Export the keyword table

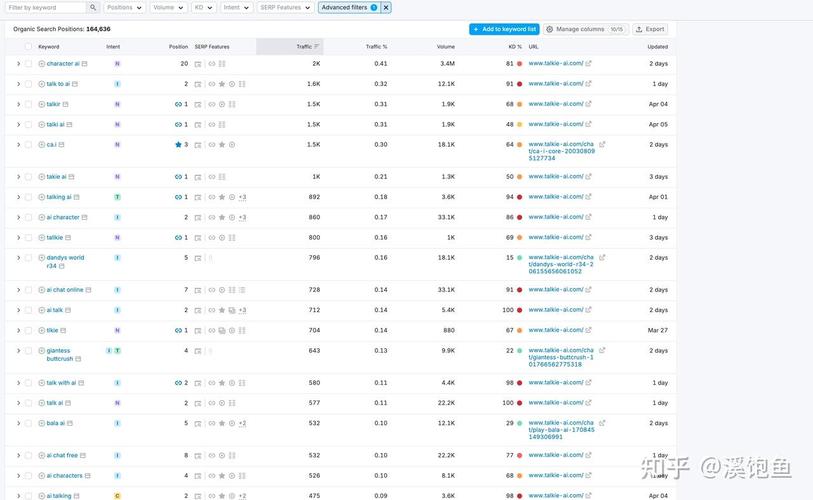[650, 30]
